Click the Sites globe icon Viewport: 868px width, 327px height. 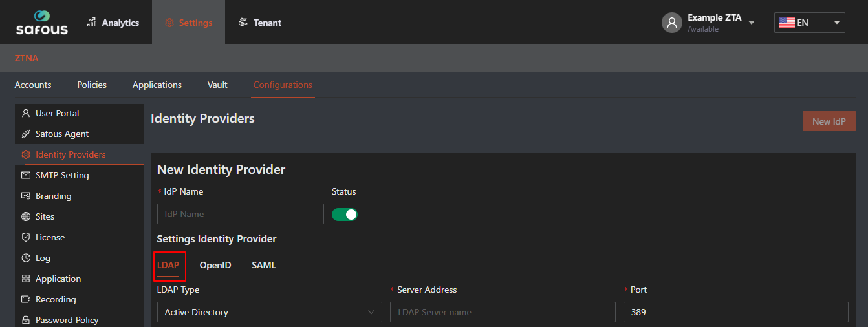pyautogui.click(x=26, y=216)
